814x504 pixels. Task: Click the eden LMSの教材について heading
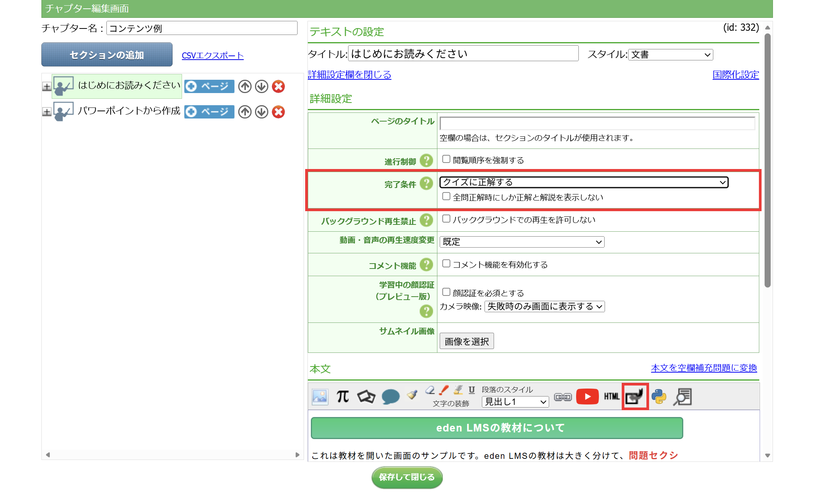pyautogui.click(x=497, y=428)
